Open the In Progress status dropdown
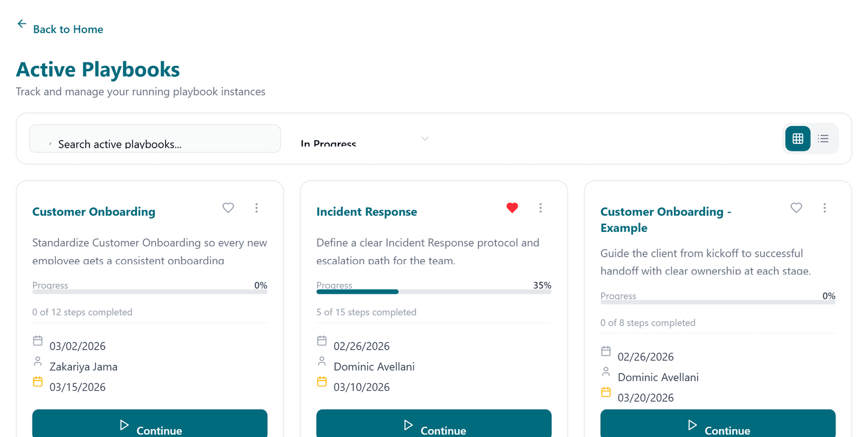868x437 pixels. coord(365,138)
